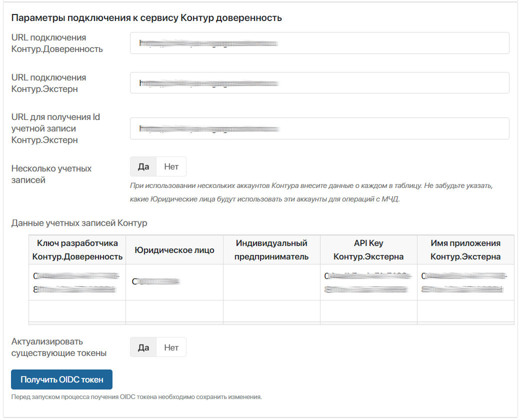This screenshot has width=520, height=420.
Task: Click first-row Ключ разработчика Контур.Доверенность cell
Action: [x=77, y=282]
